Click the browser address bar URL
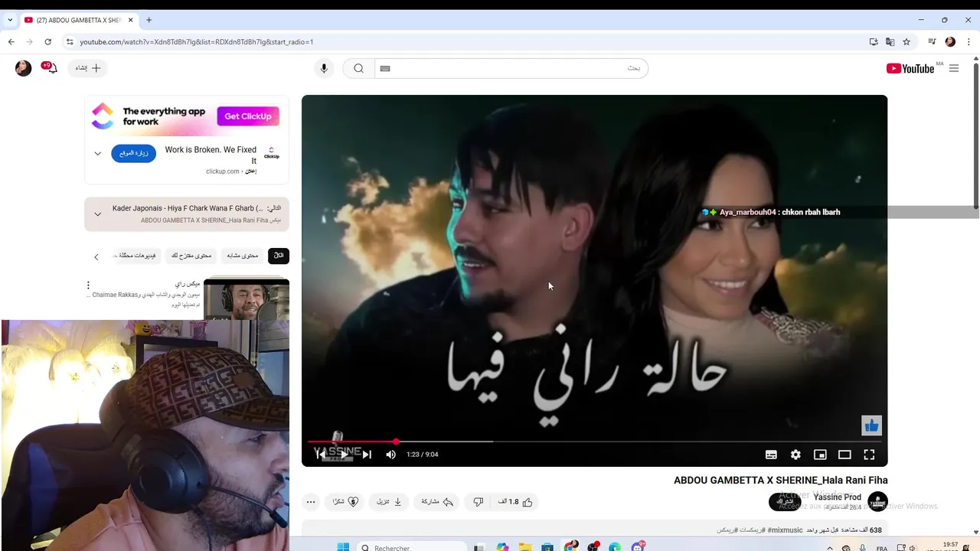The width and height of the screenshot is (980, 551). [x=197, y=42]
